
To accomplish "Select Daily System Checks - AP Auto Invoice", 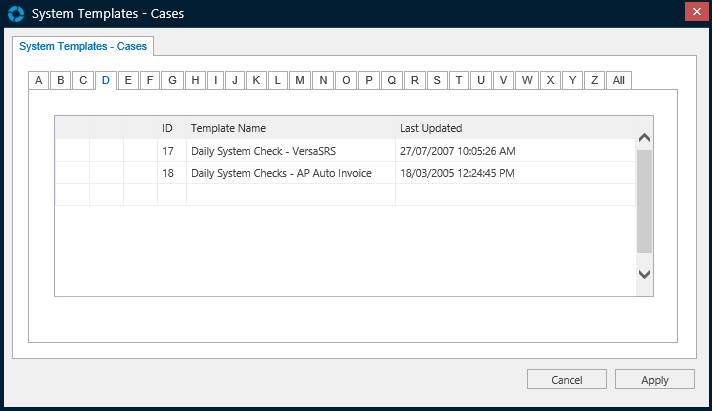I will (x=281, y=173).
